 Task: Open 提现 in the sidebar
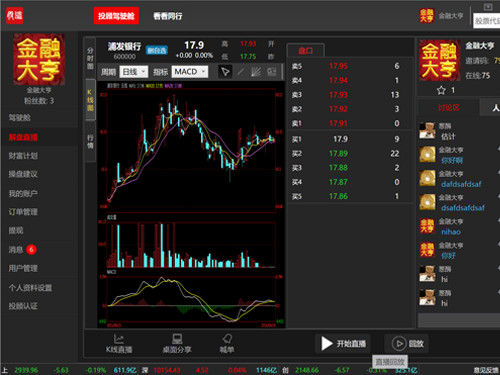16,230
